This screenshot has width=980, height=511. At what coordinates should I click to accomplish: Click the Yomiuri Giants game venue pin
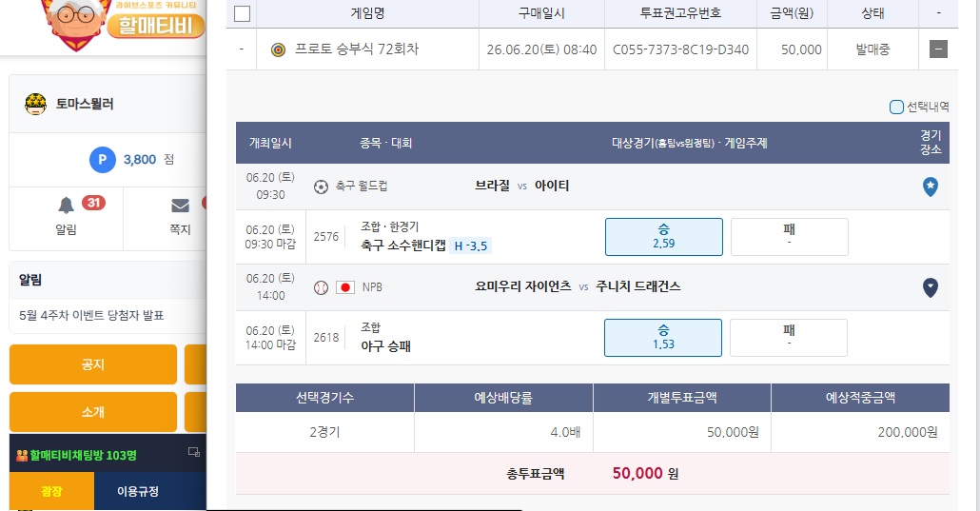[930, 287]
